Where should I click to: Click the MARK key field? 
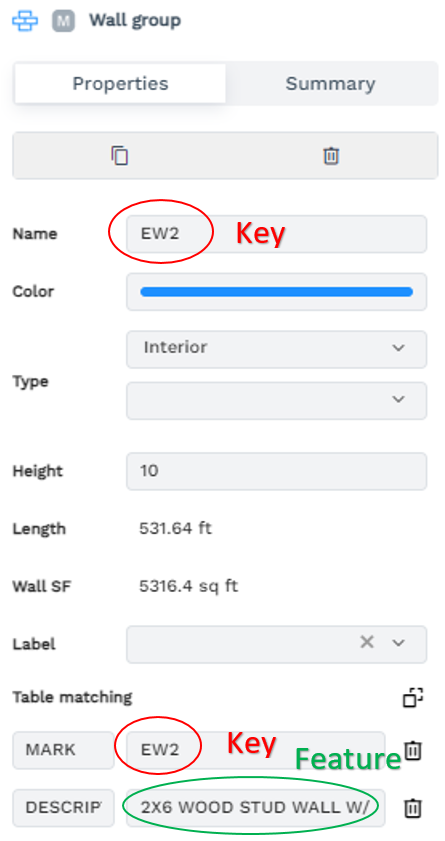point(63,750)
